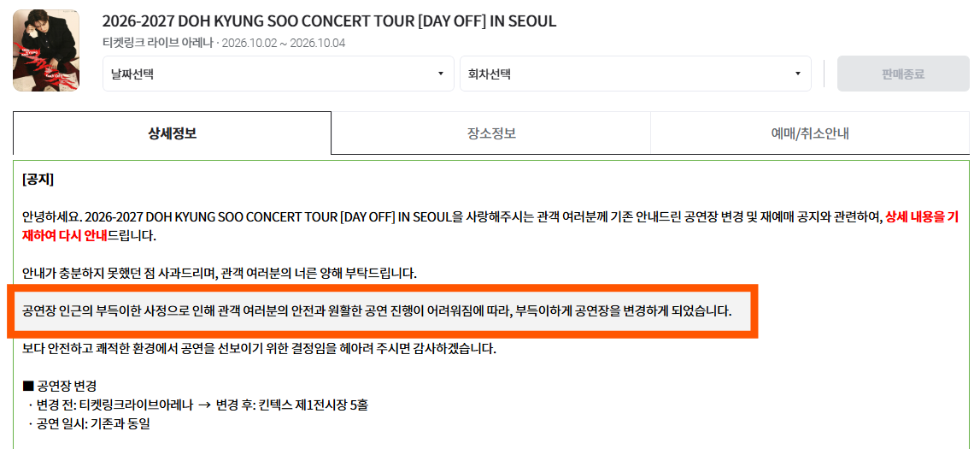Image resolution: width=980 pixels, height=449 pixels.
Task: Select the 상세정보 tab
Action: [x=172, y=133]
